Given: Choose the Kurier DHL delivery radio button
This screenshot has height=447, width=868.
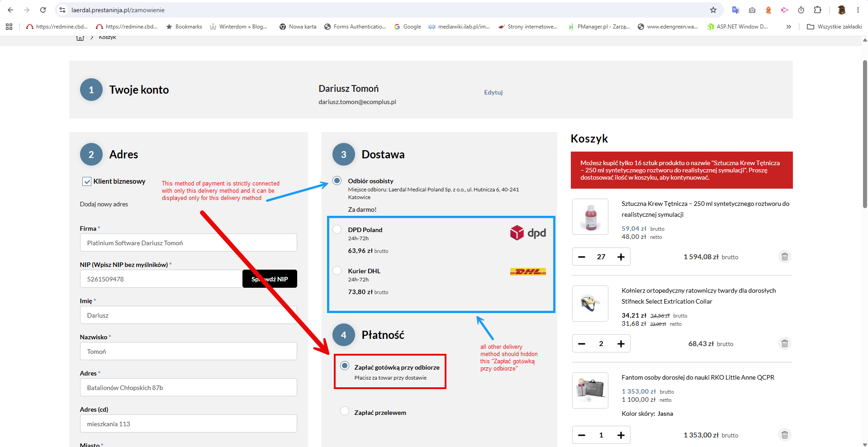Looking at the screenshot, I should [337, 271].
